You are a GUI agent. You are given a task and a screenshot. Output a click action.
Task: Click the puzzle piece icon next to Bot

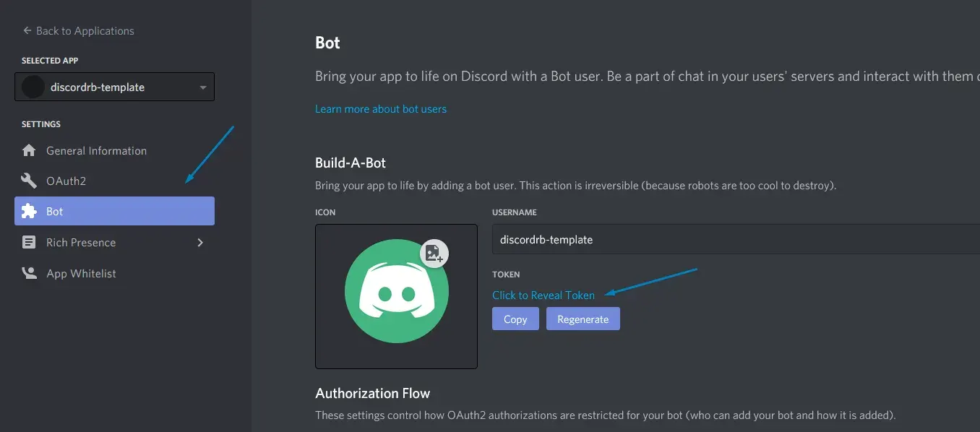(29, 211)
